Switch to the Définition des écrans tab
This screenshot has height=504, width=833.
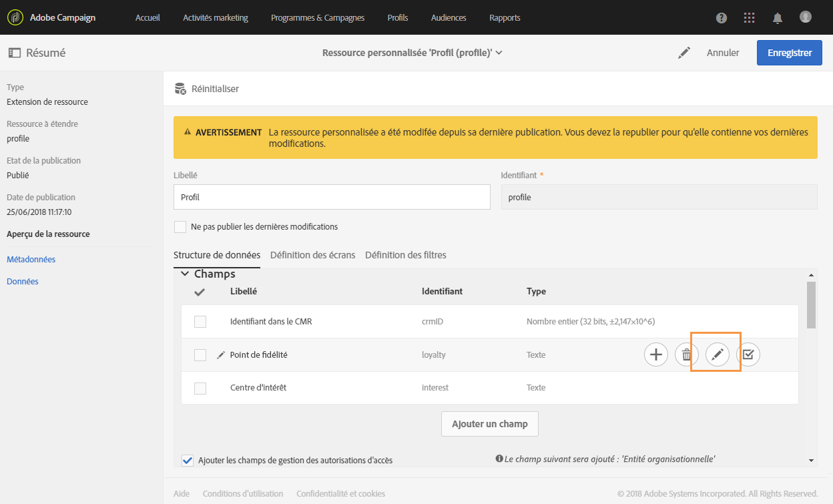coord(312,255)
